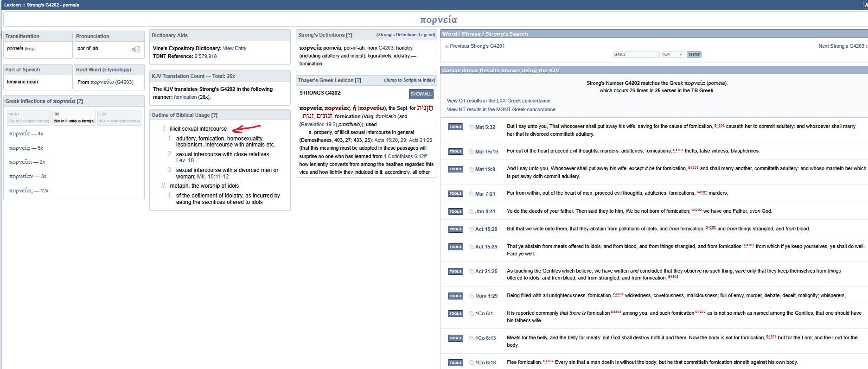Image resolution: width=868 pixels, height=369 pixels.
Task: Copy the Mar 7:21 verse
Action: pos(471,194)
